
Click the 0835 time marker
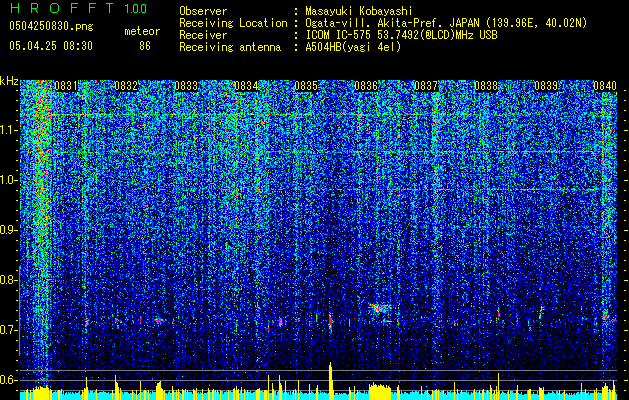pyautogui.click(x=306, y=86)
